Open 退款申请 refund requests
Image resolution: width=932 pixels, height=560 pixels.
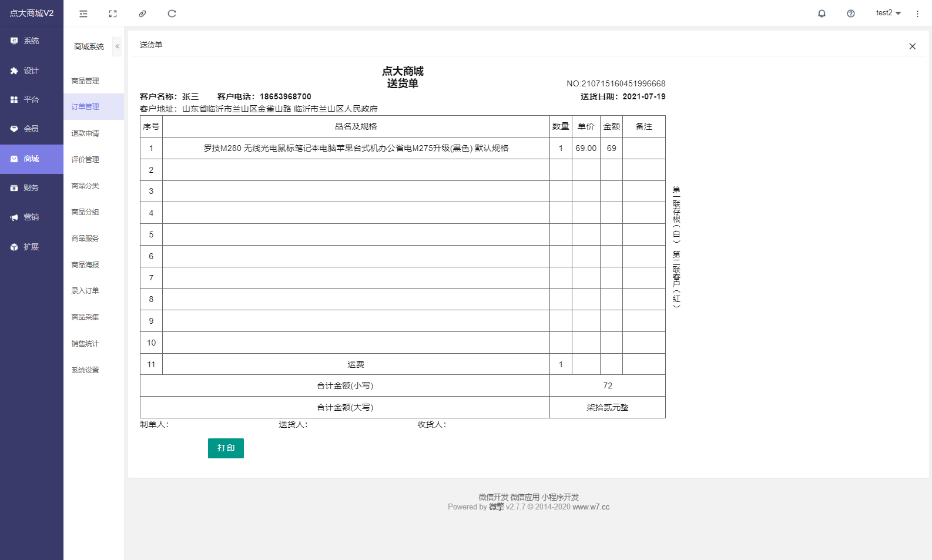(85, 133)
